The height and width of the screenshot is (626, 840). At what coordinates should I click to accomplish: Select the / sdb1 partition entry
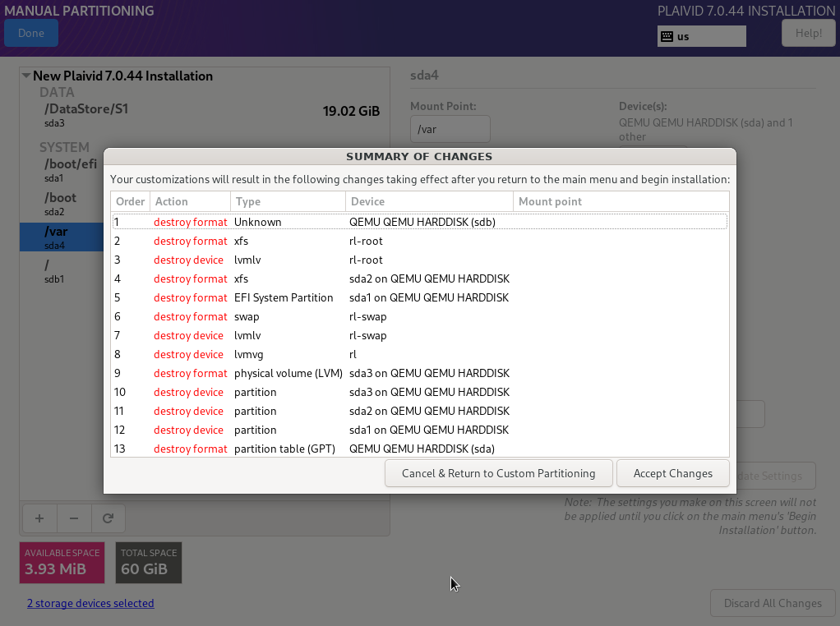62,271
